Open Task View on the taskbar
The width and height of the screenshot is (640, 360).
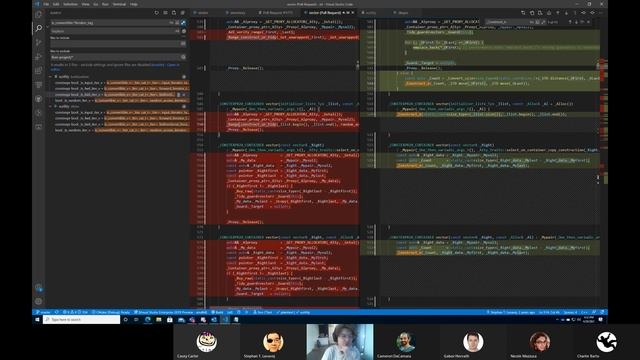point(137,320)
